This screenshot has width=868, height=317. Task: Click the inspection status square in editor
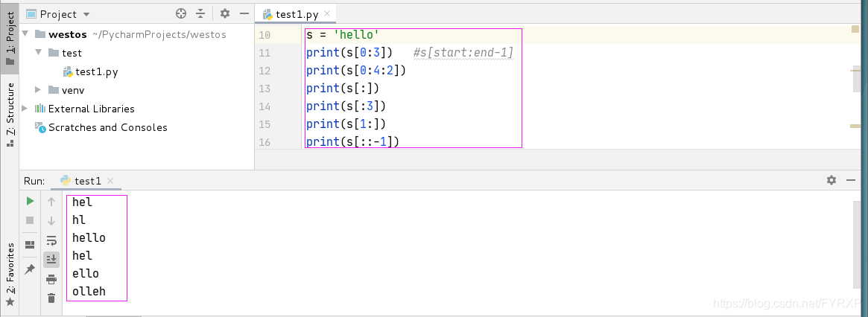[855, 29]
